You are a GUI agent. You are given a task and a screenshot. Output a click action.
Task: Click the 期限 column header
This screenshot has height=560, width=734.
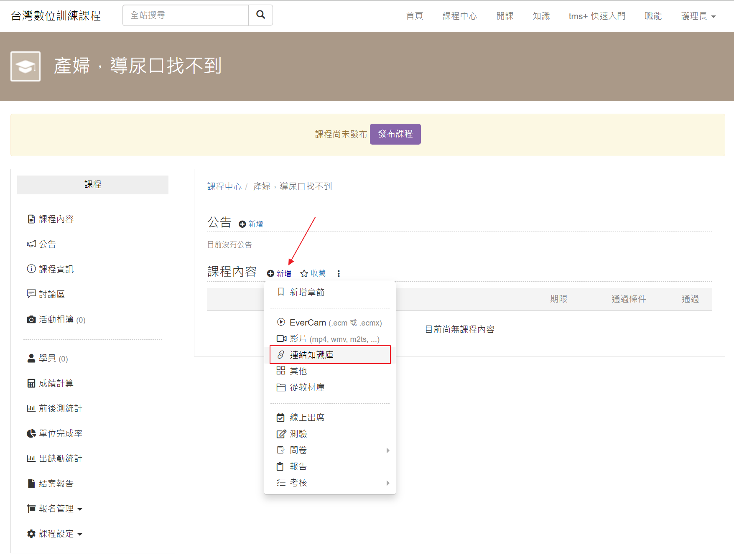[559, 299]
